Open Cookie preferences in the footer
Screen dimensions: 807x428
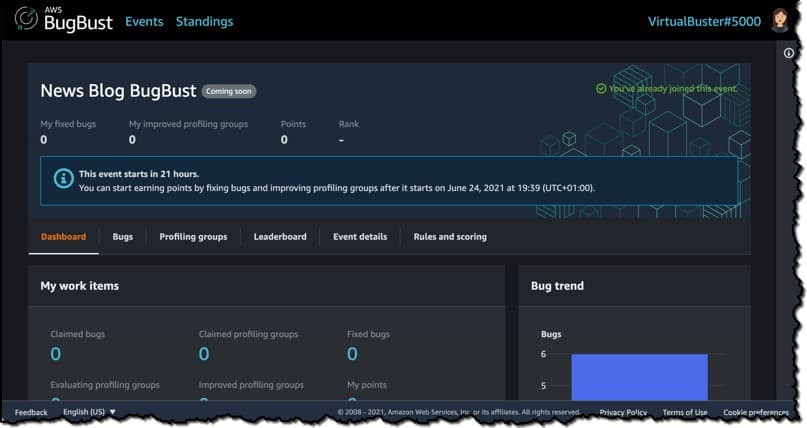coord(756,412)
